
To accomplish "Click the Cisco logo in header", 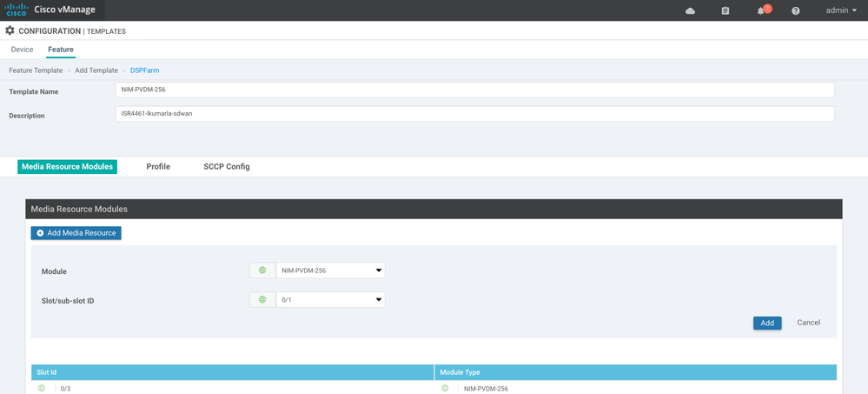I will tap(17, 10).
